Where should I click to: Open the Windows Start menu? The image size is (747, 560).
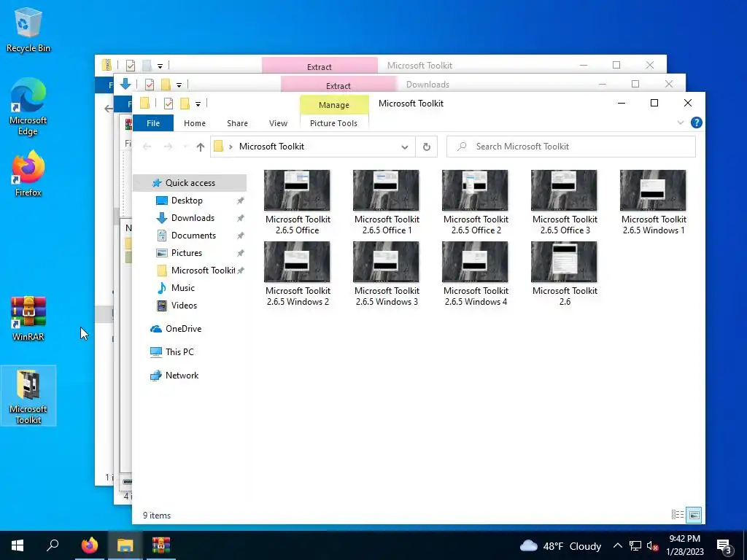(x=18, y=545)
